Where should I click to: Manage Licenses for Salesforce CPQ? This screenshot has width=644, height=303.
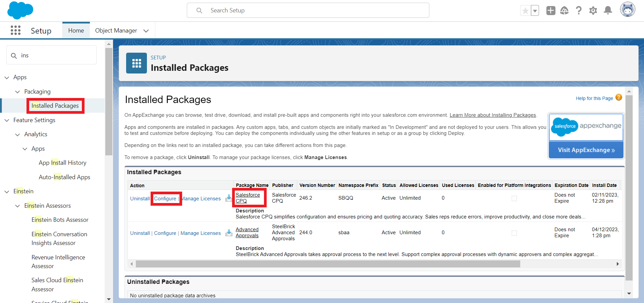[201, 199]
